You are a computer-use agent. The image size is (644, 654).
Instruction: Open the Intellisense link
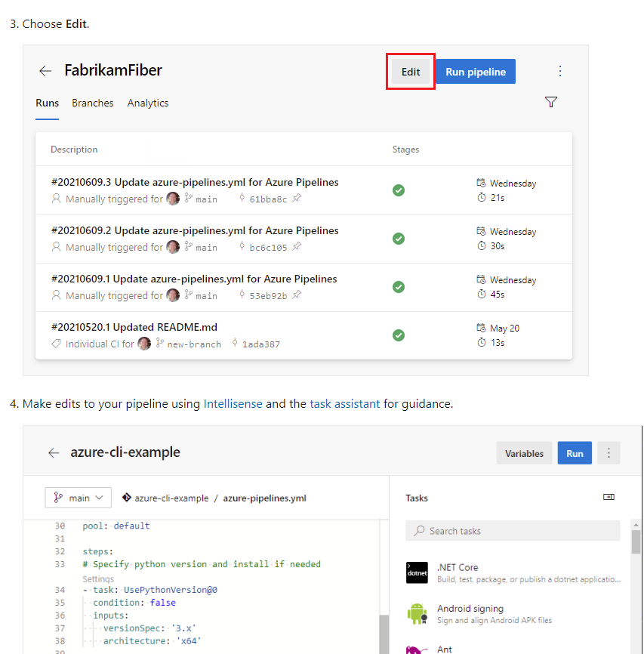233,404
